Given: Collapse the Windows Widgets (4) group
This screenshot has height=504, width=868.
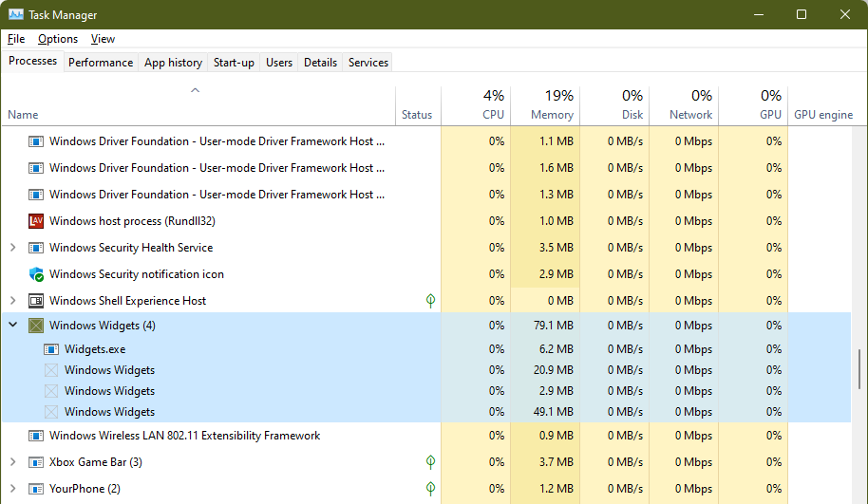Looking at the screenshot, I should point(12,325).
